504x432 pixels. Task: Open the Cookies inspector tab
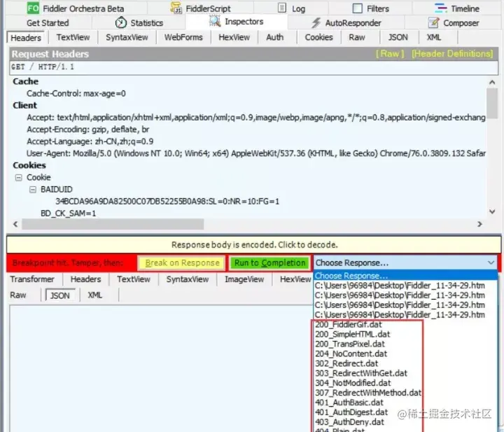pyautogui.click(x=318, y=37)
